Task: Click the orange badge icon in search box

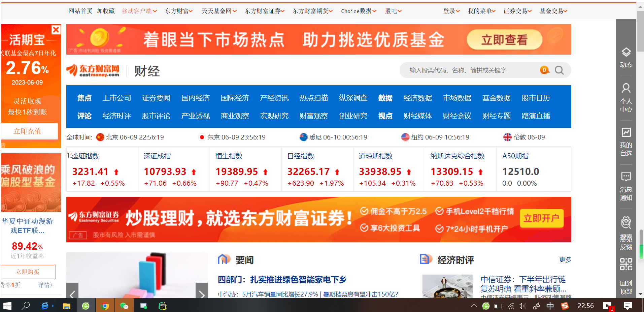Action: coord(544,70)
